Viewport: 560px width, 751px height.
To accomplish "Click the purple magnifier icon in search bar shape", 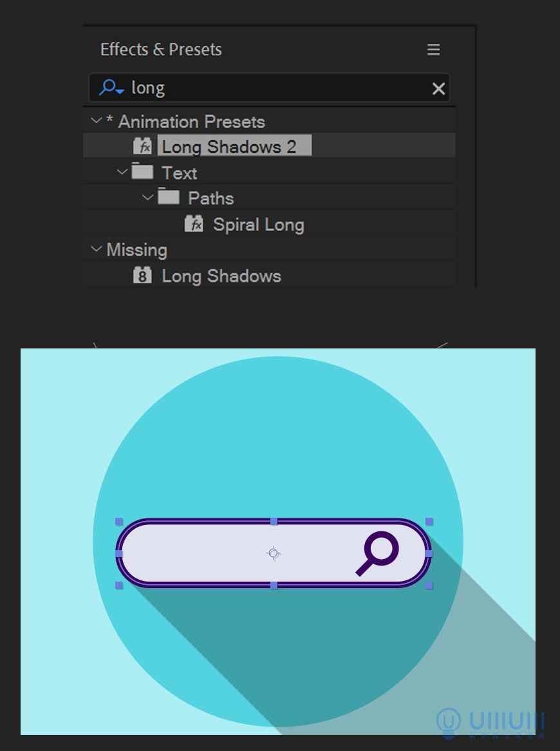I will 378,553.
